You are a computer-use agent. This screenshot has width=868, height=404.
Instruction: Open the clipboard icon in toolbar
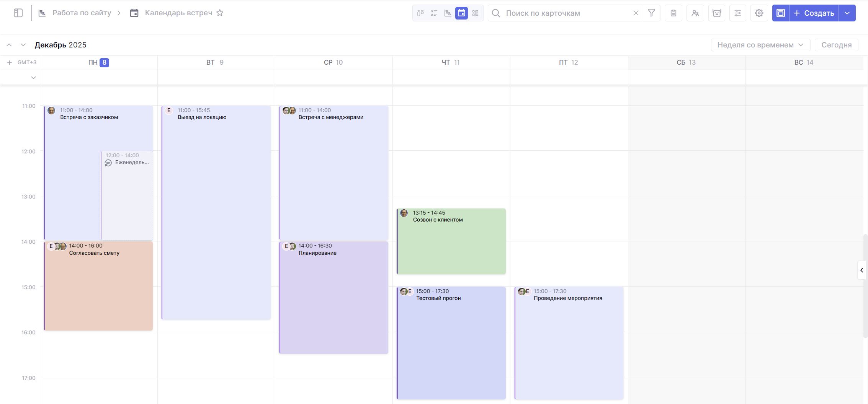point(673,13)
